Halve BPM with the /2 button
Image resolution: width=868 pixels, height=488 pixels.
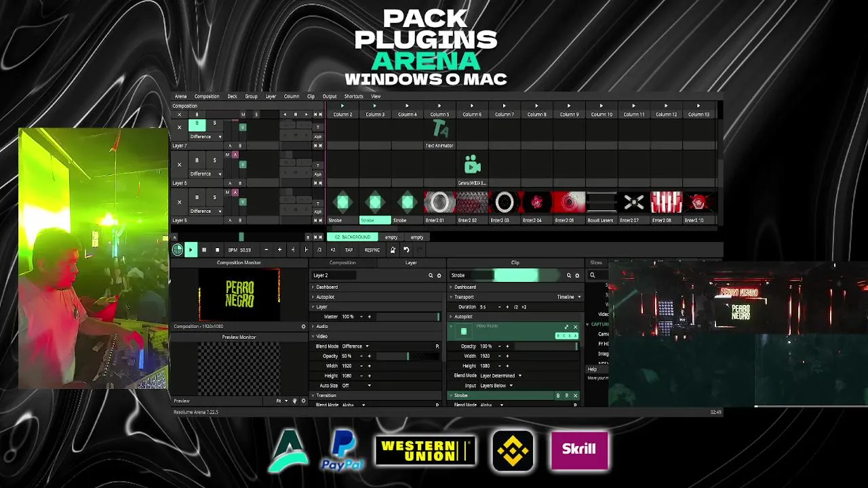(x=319, y=250)
